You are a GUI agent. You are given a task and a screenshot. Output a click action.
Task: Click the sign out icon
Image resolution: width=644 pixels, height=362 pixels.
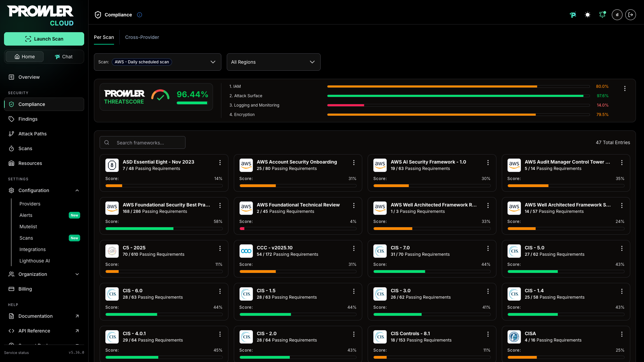[x=631, y=15]
